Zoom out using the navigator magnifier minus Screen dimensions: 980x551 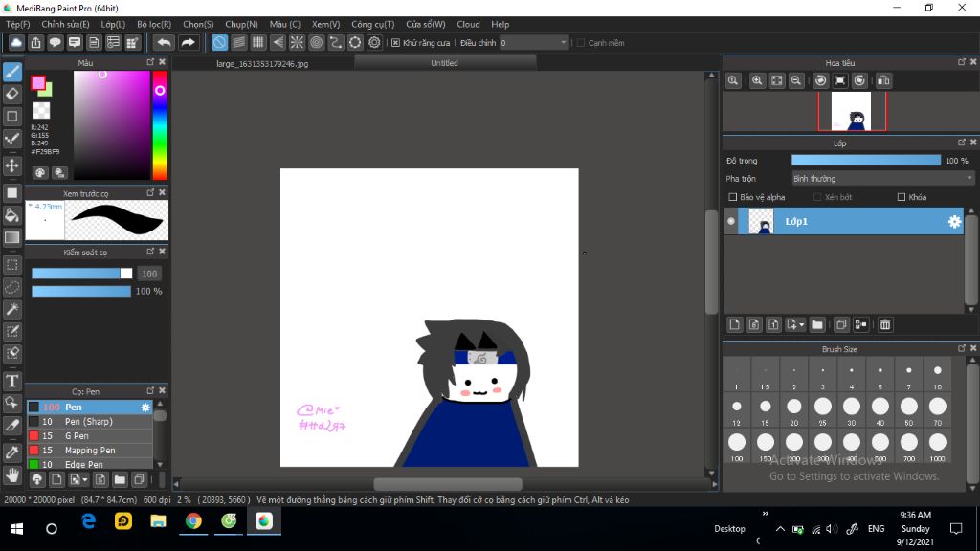tap(795, 80)
